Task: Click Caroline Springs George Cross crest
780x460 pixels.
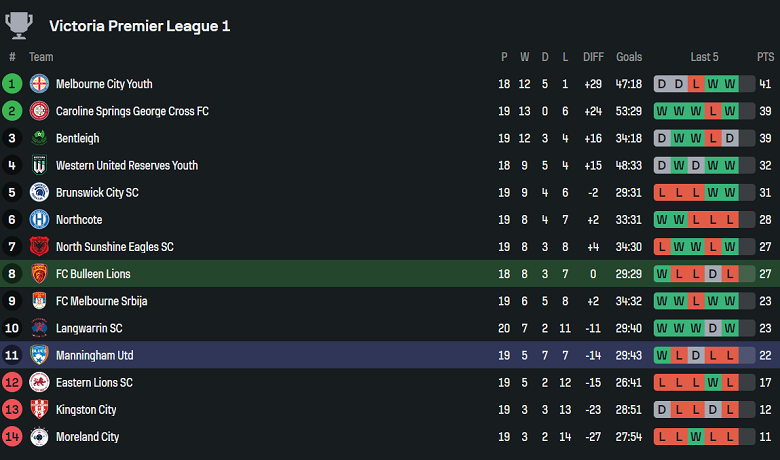Action: [x=39, y=111]
